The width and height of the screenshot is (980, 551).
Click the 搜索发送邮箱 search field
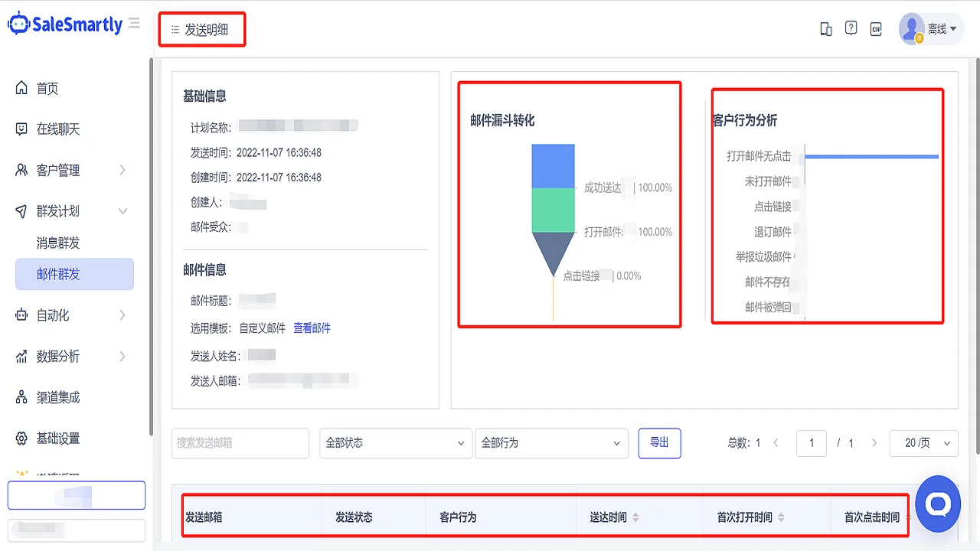click(x=240, y=443)
